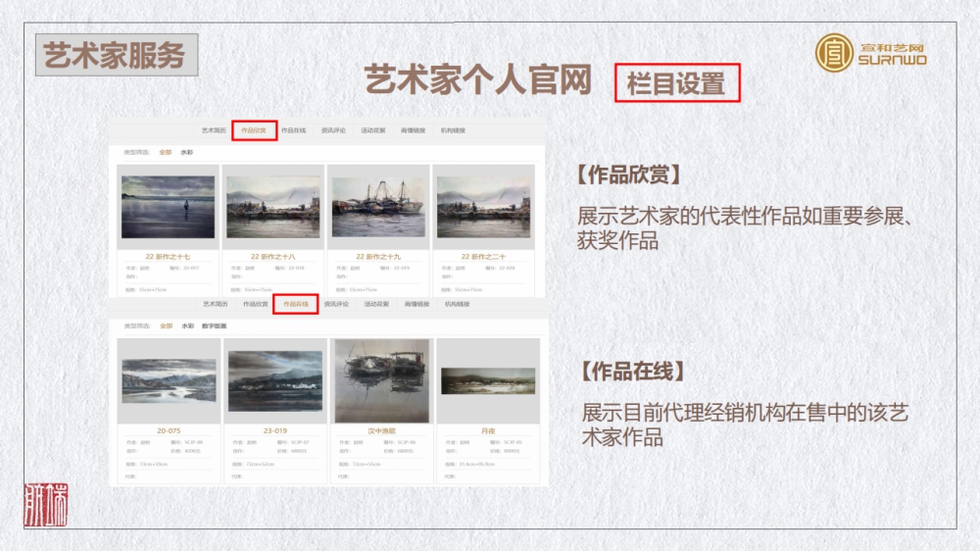Click the artwork title 23-019
The height and width of the screenshot is (551, 980).
point(275,431)
